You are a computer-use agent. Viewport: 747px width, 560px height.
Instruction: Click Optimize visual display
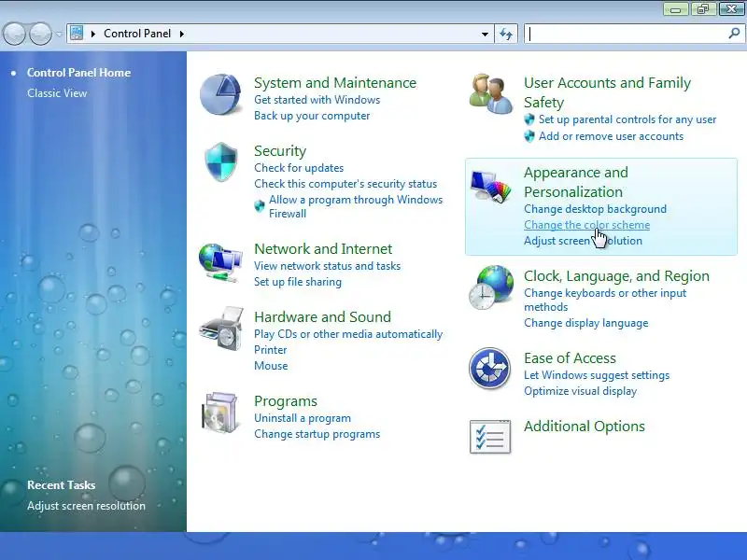pos(580,391)
